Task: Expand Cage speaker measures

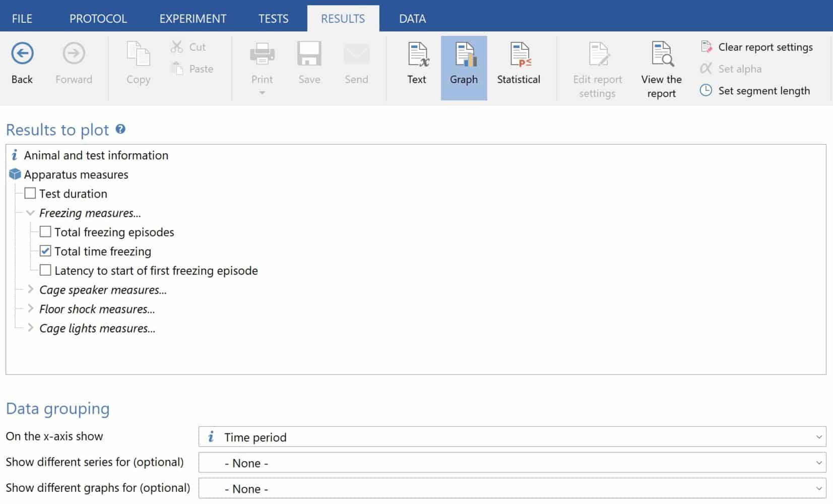Action: click(x=30, y=289)
